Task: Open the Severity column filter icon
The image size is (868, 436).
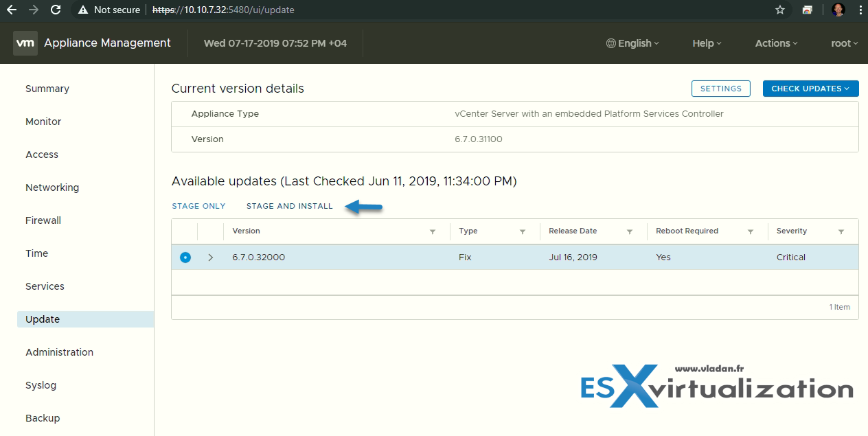Action: point(841,232)
